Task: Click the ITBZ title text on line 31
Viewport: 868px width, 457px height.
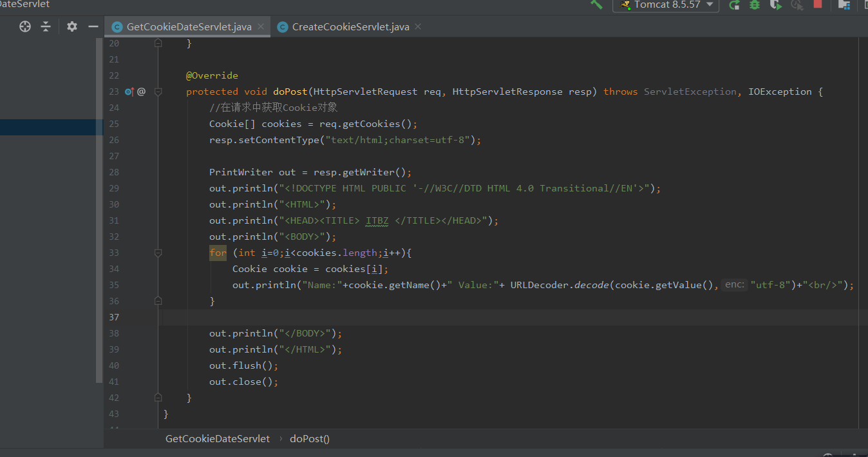Action: (377, 220)
